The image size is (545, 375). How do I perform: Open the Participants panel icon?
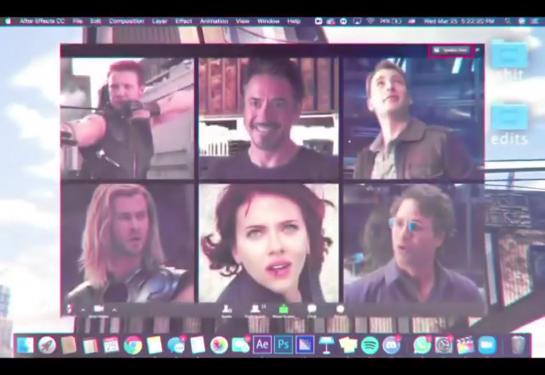[256, 309]
